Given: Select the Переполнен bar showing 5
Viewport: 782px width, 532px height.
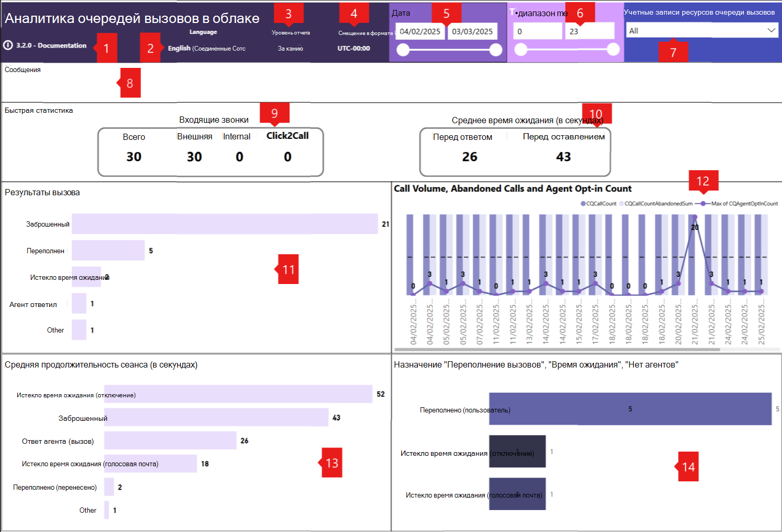Looking at the screenshot, I should [108, 251].
